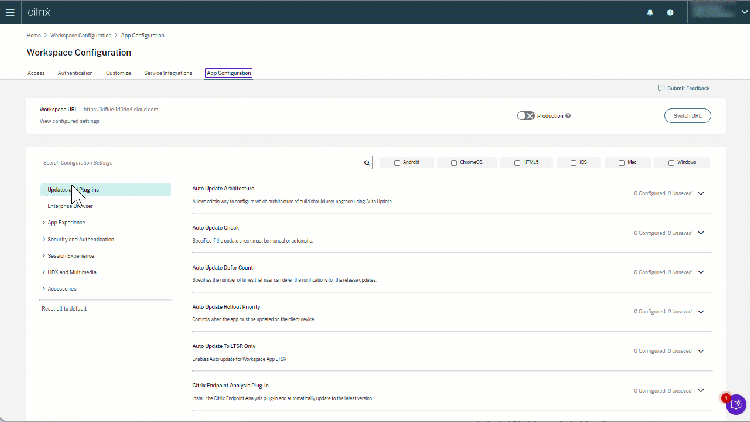This screenshot has width=750, height=422.
Task: Expand Auto Update Defer Count setting
Action: [x=701, y=272]
